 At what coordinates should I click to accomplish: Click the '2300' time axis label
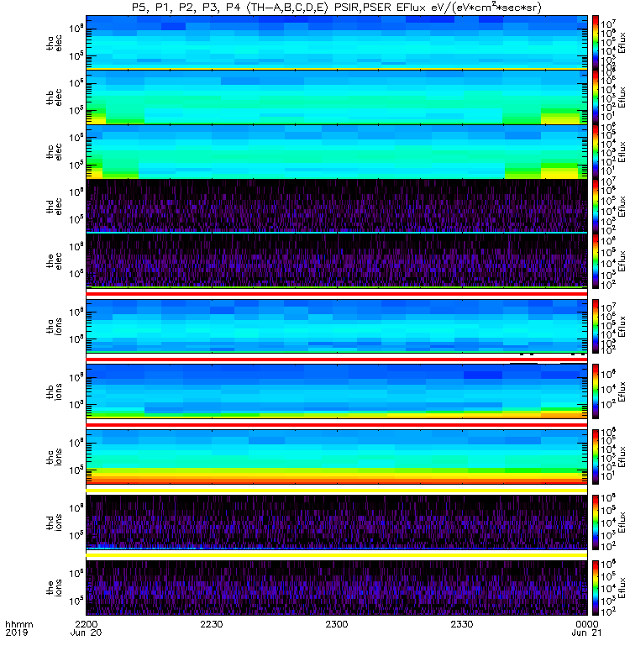(x=337, y=624)
